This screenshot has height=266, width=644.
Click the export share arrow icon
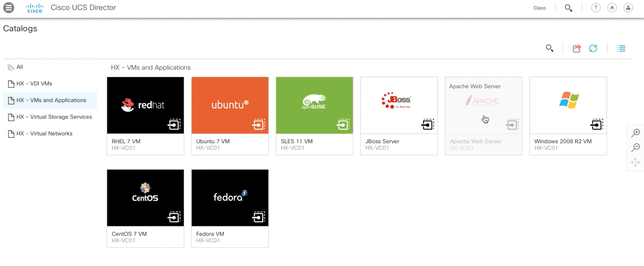[x=576, y=48]
